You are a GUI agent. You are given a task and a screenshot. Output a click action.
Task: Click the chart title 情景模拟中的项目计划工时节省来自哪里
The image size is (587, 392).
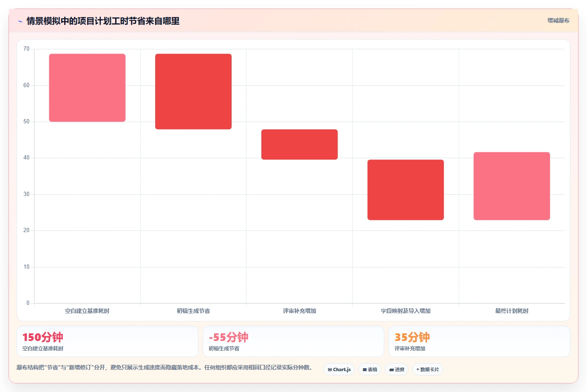[x=103, y=21]
